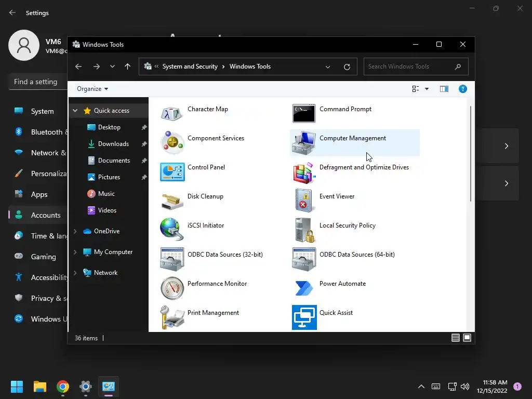Expand the My Computer tree node
Image resolution: width=532 pixels, height=399 pixels.
click(75, 252)
